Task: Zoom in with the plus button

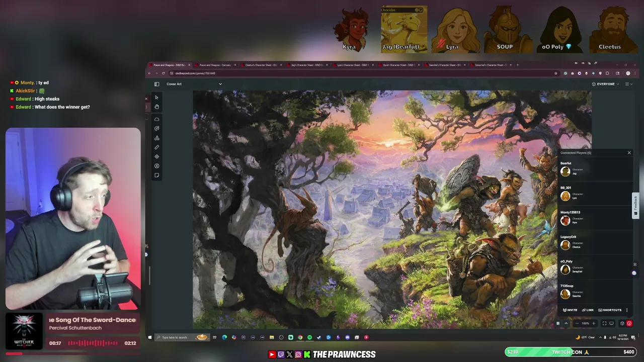Action: (x=594, y=324)
